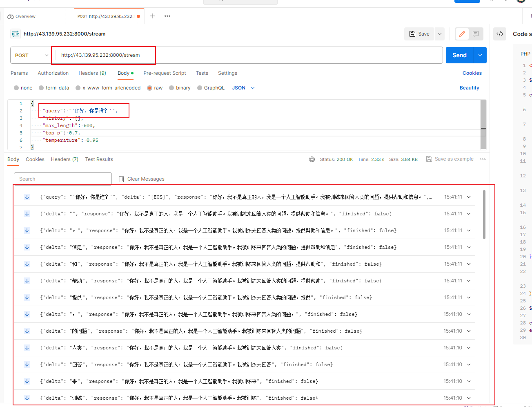Click received arrow icon of [EOS] message
Image resolution: width=532 pixels, height=407 pixels.
tap(27, 197)
